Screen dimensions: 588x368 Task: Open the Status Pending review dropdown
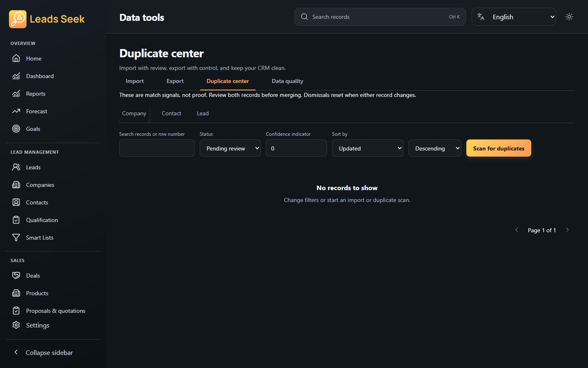pyautogui.click(x=230, y=148)
